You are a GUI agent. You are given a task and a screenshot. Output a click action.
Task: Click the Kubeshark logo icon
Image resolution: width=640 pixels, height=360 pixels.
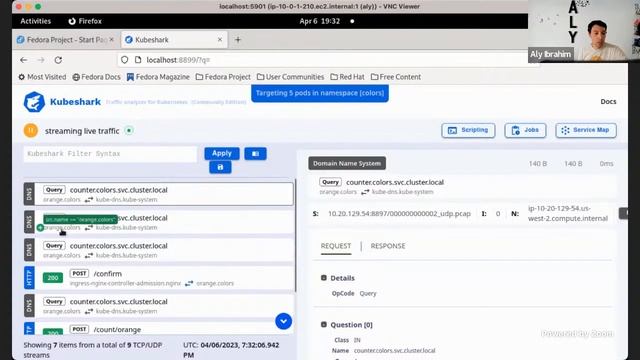(x=34, y=102)
